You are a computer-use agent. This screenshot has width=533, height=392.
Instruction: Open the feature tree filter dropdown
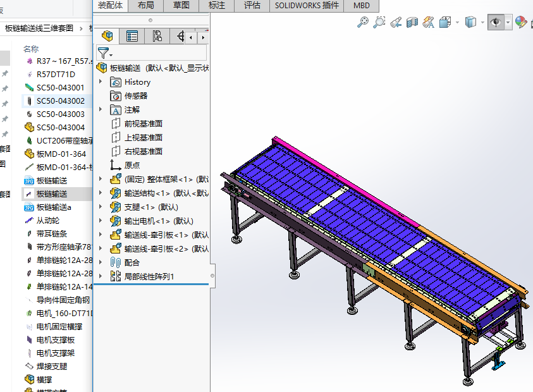105,53
